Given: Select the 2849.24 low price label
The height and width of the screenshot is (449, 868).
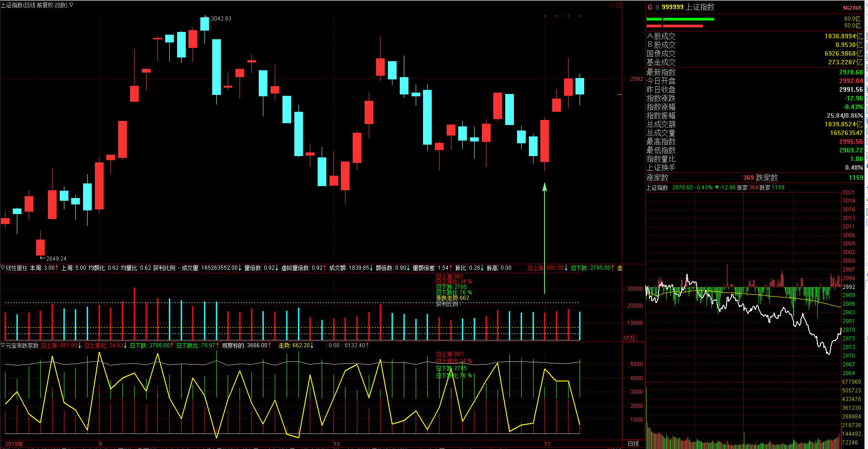Looking at the screenshot, I should pyautogui.click(x=56, y=258).
